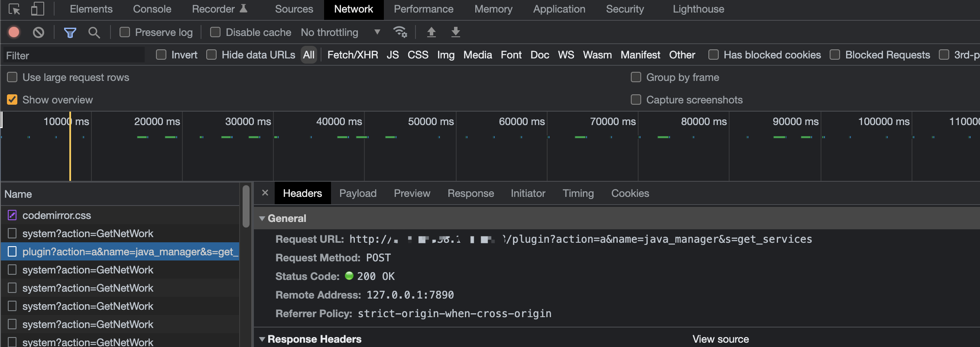980x347 pixels.
Task: Switch to the Console tab
Action: pyautogui.click(x=152, y=9)
